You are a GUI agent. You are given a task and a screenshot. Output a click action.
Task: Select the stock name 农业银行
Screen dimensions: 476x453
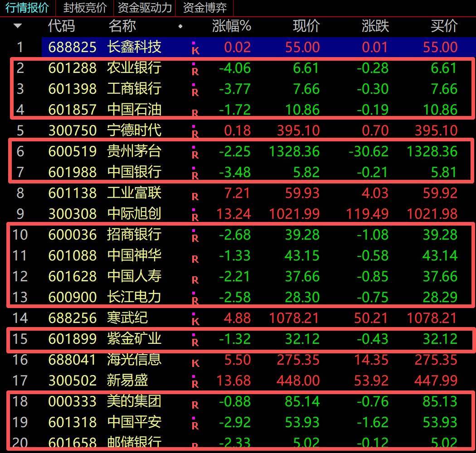pyautogui.click(x=134, y=67)
